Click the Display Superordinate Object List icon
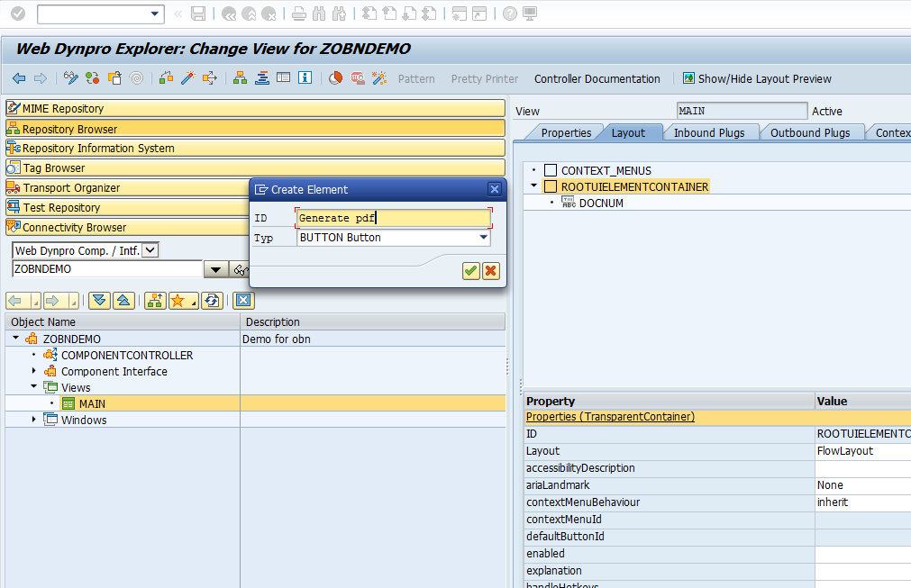The width and height of the screenshot is (911, 588). pos(155,300)
